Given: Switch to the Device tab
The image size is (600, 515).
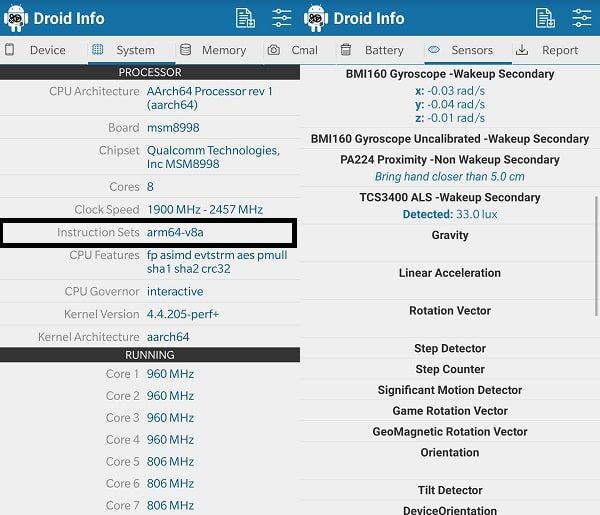Looking at the screenshot, I should click(x=44, y=50).
